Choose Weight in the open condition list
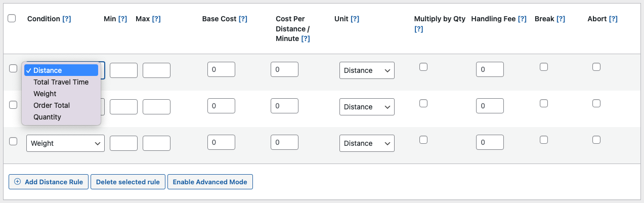Viewport: 644px width, 203px height. click(61, 94)
